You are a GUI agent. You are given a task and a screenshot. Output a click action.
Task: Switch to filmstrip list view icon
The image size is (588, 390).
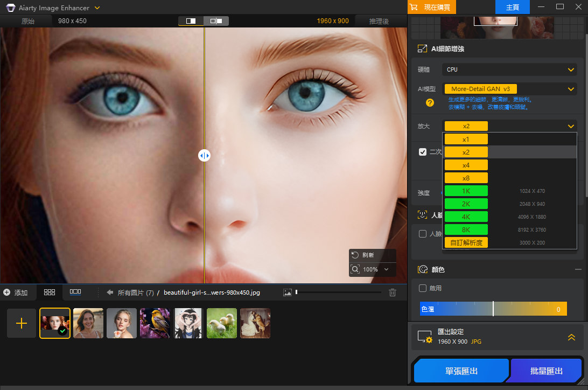pyautogui.click(x=75, y=292)
